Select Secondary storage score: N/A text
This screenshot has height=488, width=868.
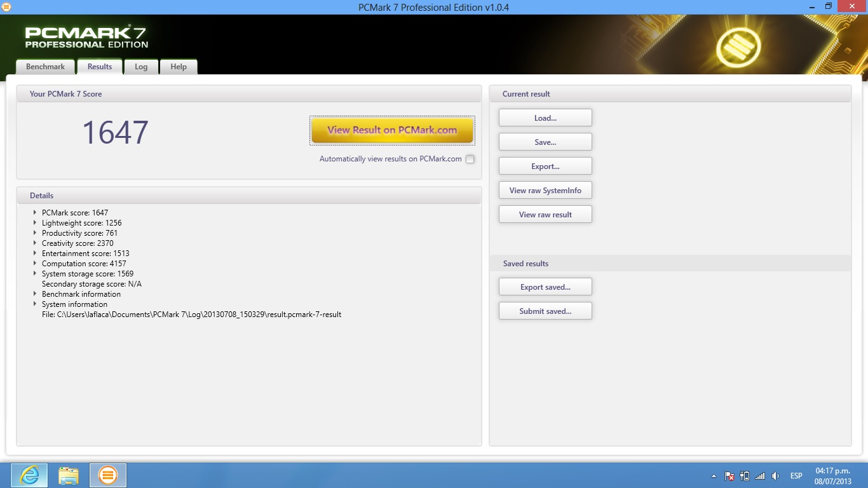[92, 284]
